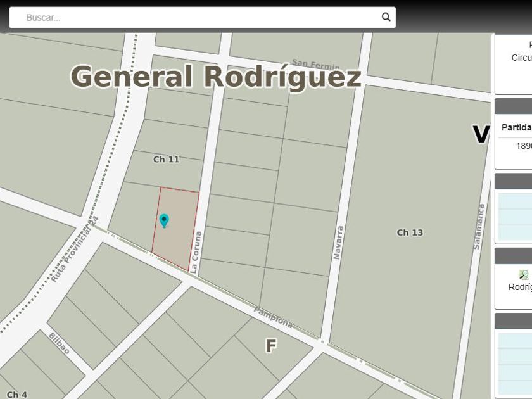This screenshot has width=532, height=399.
Task: Select the red-outlined highlighted parcel
Action: coord(175,229)
